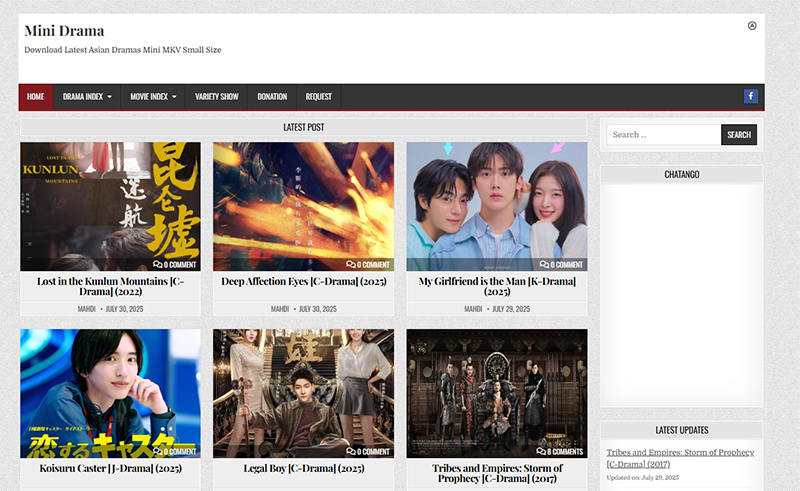
Task: Click author Mahdi under Deep Affection Eyes
Action: pos(280,309)
